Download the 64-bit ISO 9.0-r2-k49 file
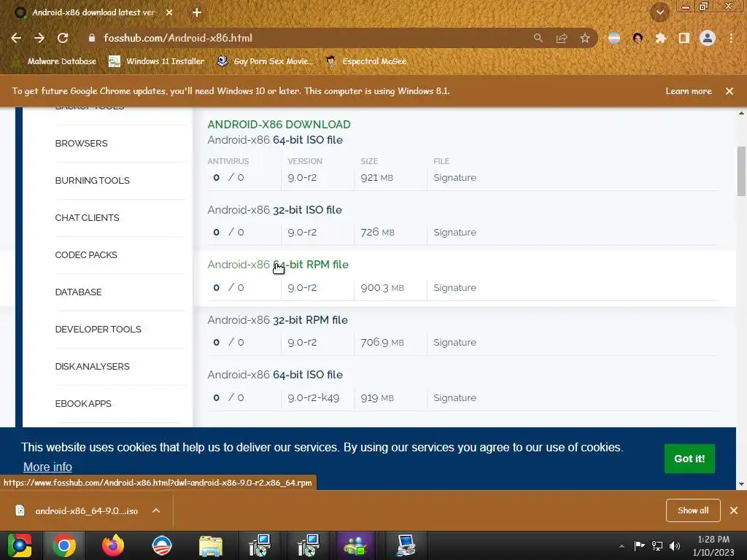Image resolution: width=747 pixels, height=560 pixels. click(x=275, y=375)
